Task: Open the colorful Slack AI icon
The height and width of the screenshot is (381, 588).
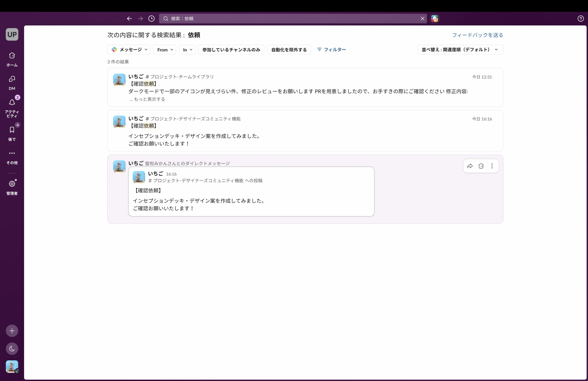Action: (x=435, y=19)
